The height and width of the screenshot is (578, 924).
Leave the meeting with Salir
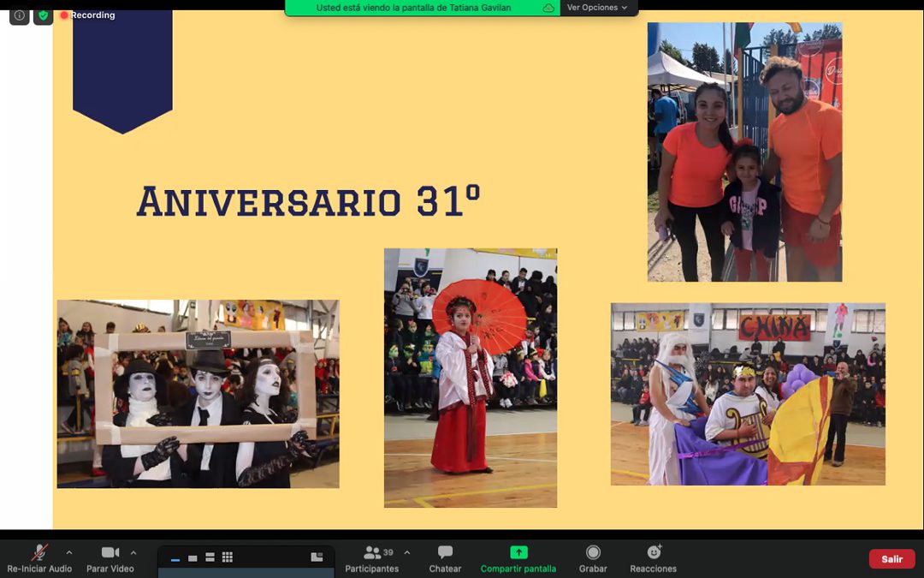891,559
